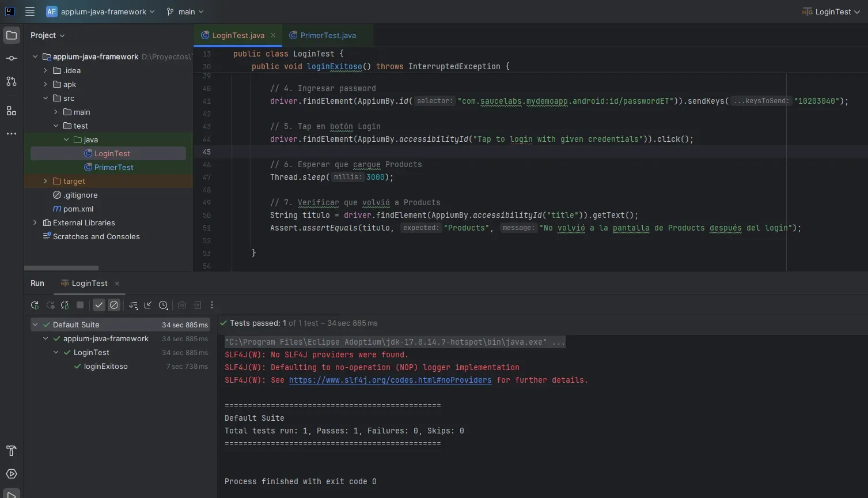Open the Commit tool window icon
The height and width of the screenshot is (498, 868).
tap(12, 58)
